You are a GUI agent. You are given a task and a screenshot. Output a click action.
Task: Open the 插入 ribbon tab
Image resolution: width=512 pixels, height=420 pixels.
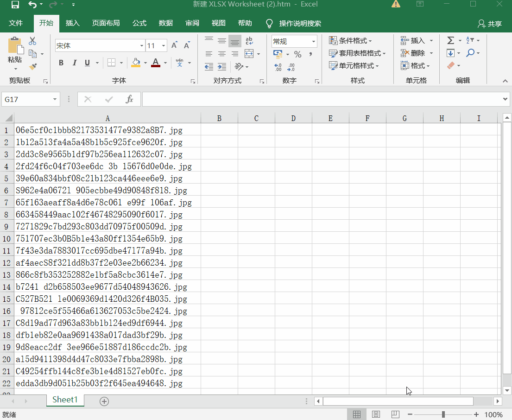(x=73, y=23)
